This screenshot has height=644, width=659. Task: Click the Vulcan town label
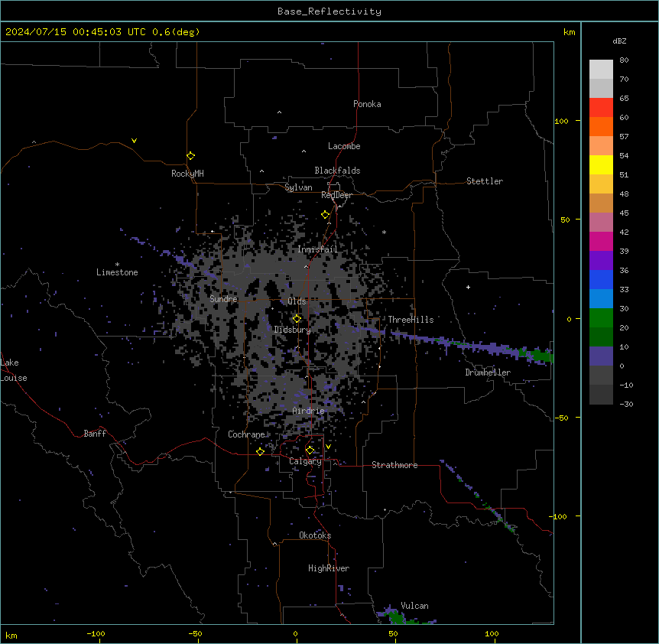click(414, 606)
